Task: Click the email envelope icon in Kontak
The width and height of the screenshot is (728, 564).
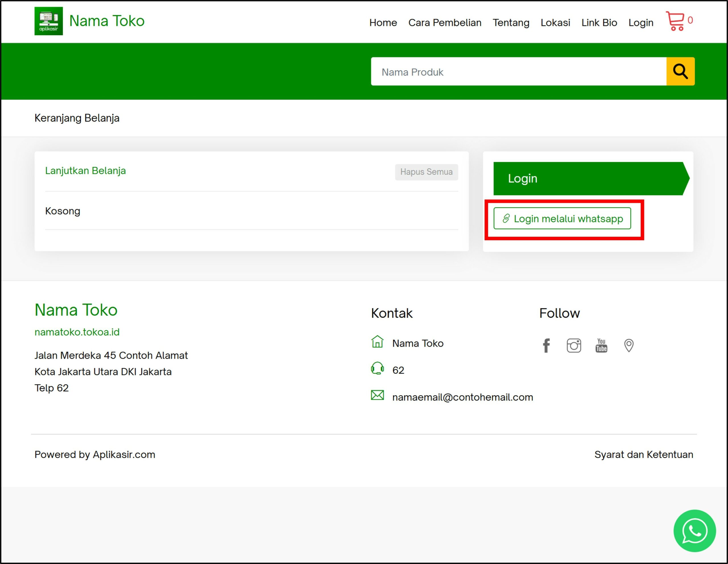Action: [377, 395]
